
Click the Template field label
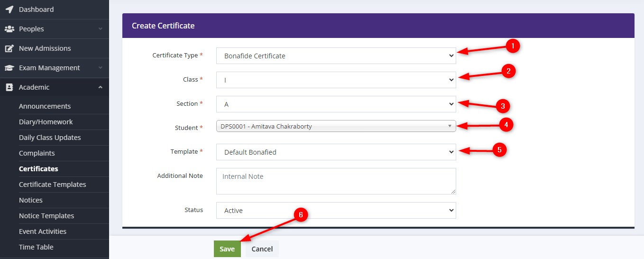(184, 152)
